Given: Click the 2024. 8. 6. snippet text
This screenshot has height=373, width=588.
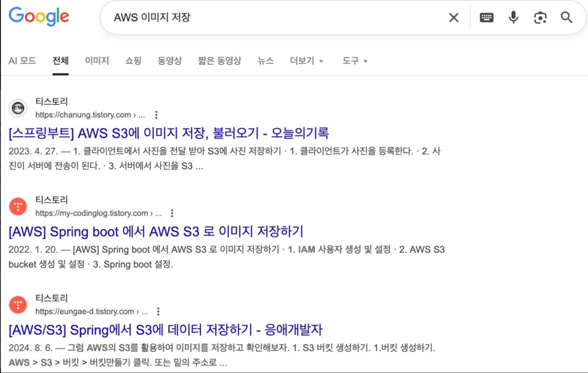Looking at the screenshot, I should tap(222, 355).
